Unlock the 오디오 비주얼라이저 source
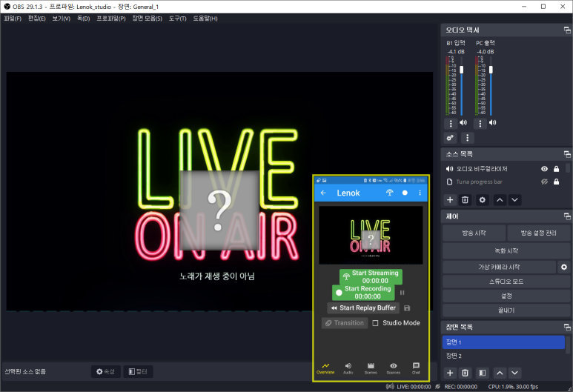Viewport: 573px width, 392px height. click(x=556, y=169)
